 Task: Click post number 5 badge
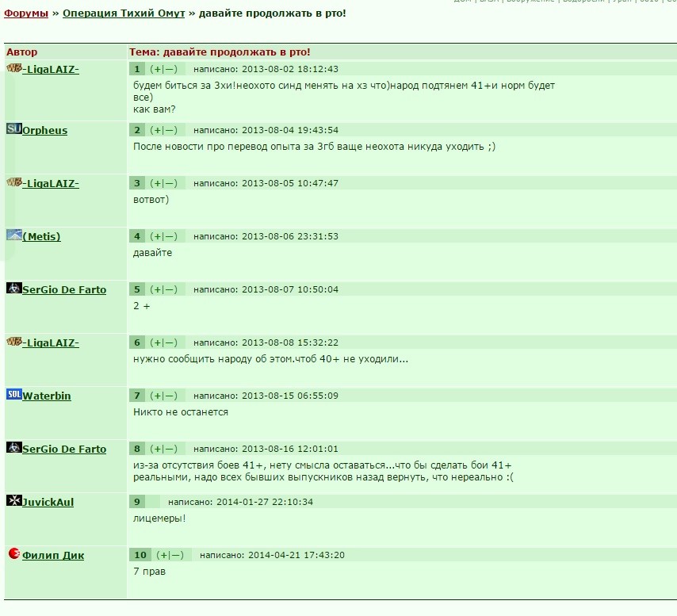(x=137, y=289)
